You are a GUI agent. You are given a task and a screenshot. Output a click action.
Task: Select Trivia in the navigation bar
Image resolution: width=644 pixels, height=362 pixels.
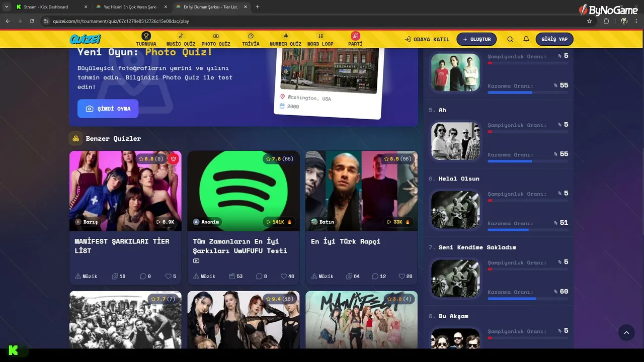click(251, 39)
